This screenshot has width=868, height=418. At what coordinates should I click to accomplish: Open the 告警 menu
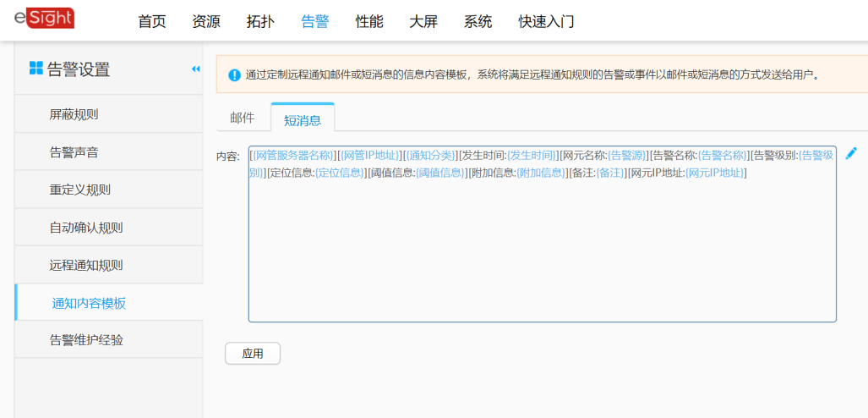tap(314, 21)
